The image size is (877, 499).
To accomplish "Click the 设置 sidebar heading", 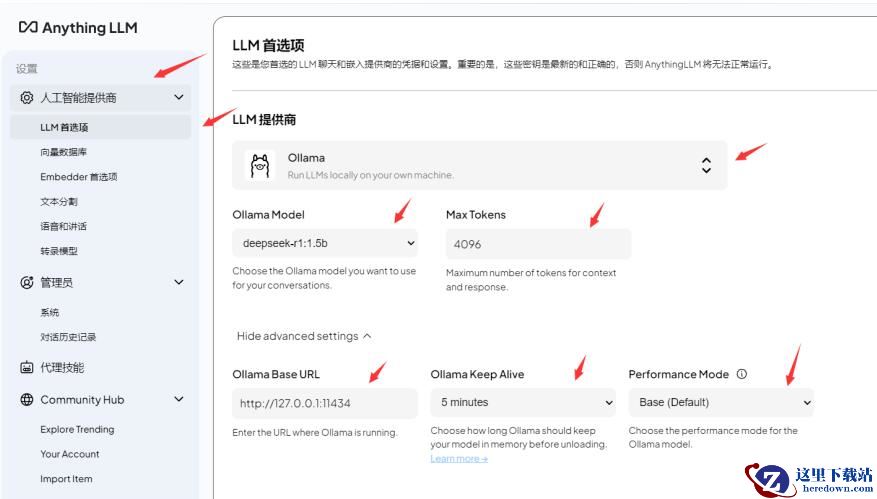I will 26,69.
